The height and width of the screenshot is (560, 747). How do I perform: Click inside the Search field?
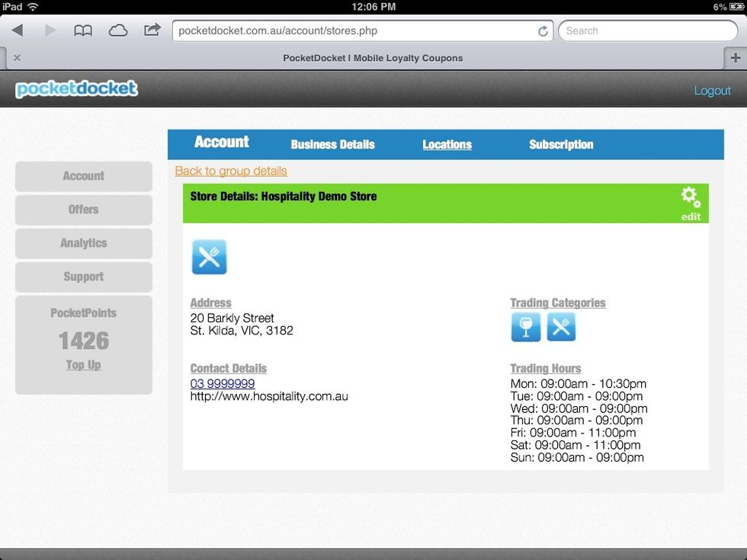click(648, 30)
